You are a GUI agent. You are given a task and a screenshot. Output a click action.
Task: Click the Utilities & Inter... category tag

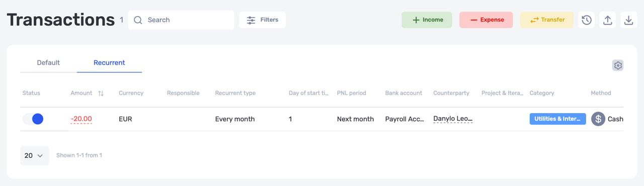(557, 119)
